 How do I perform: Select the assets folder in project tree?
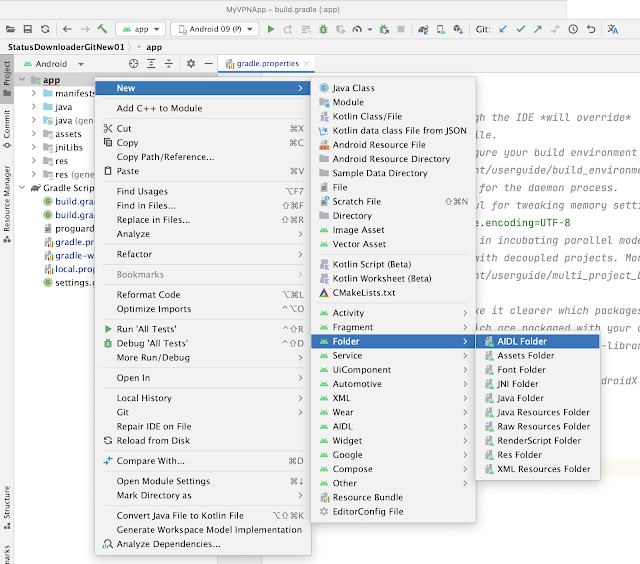tap(68, 134)
